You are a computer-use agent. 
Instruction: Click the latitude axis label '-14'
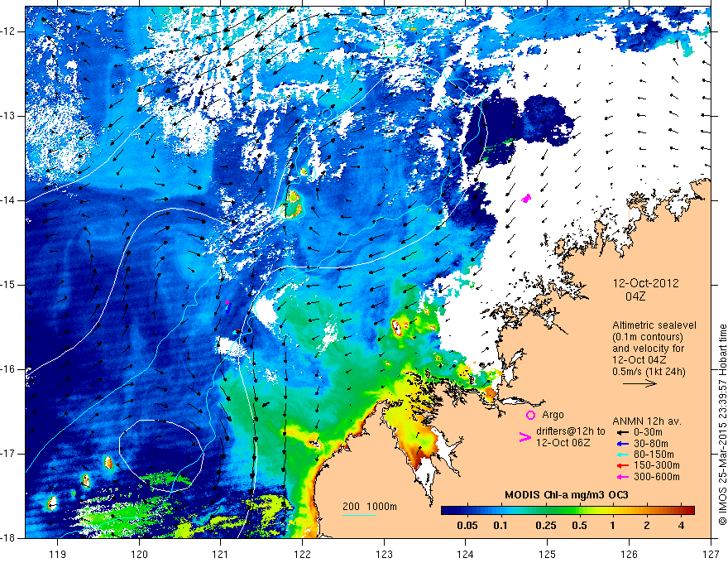[8, 200]
